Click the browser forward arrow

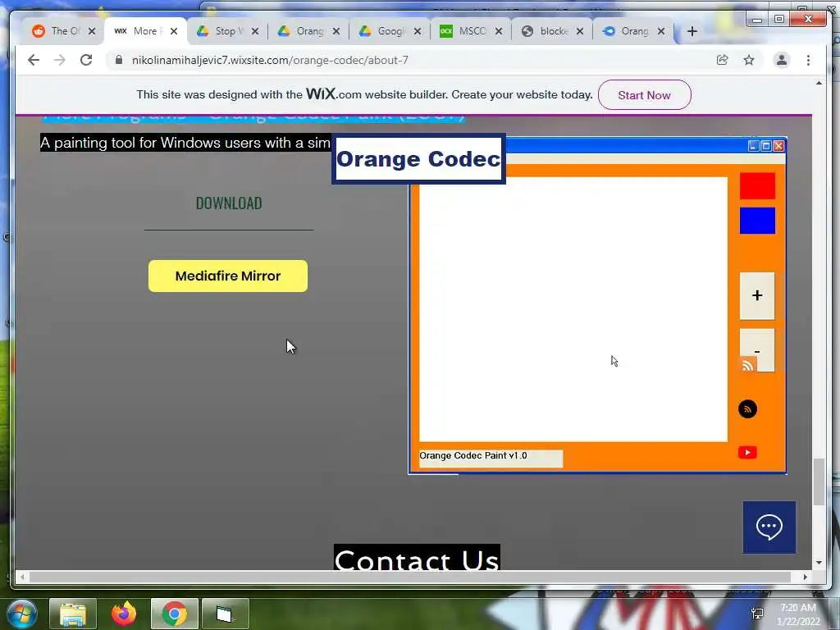[59, 60]
